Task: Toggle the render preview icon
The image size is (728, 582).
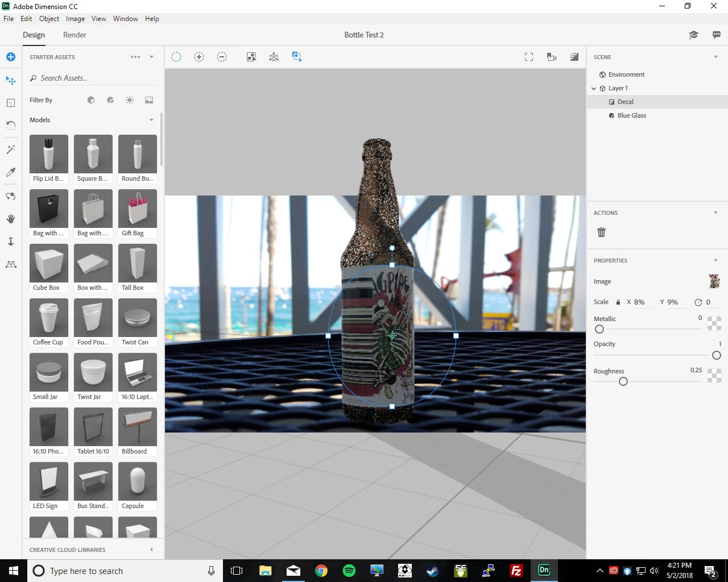Action: point(574,57)
